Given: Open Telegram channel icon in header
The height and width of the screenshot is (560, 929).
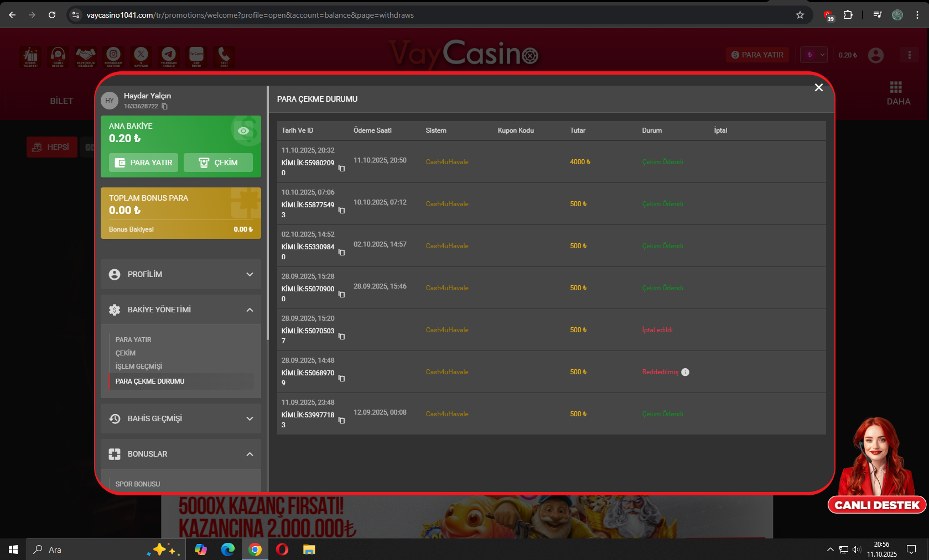Looking at the screenshot, I should 169,56.
